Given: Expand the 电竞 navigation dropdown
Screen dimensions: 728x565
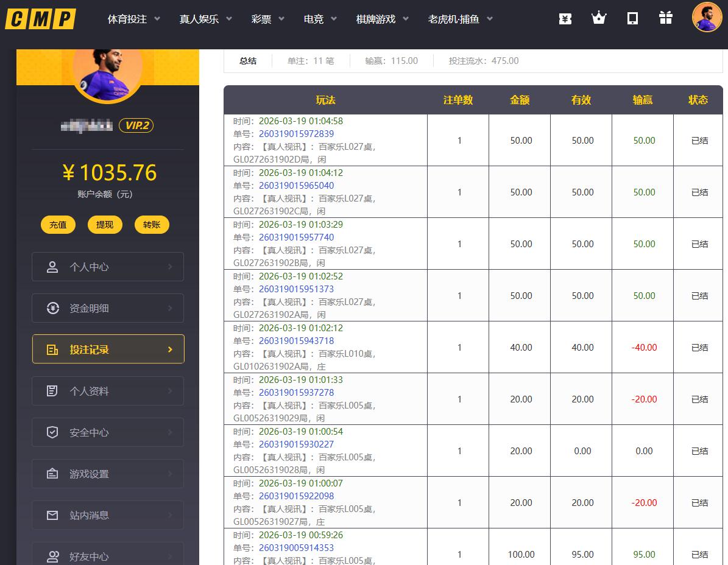Looking at the screenshot, I should pyautogui.click(x=320, y=19).
